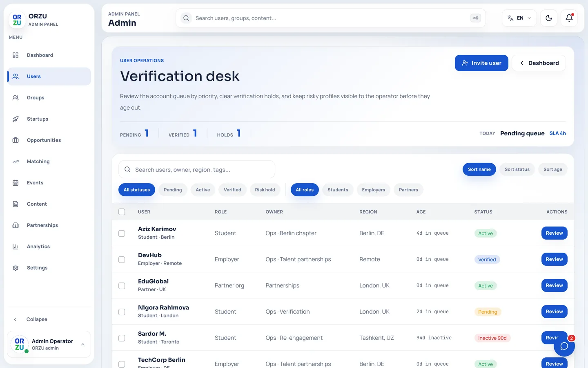The width and height of the screenshot is (588, 368).
Task: Click the 'Search users, owner, region, tags' field
Action: 197,169
